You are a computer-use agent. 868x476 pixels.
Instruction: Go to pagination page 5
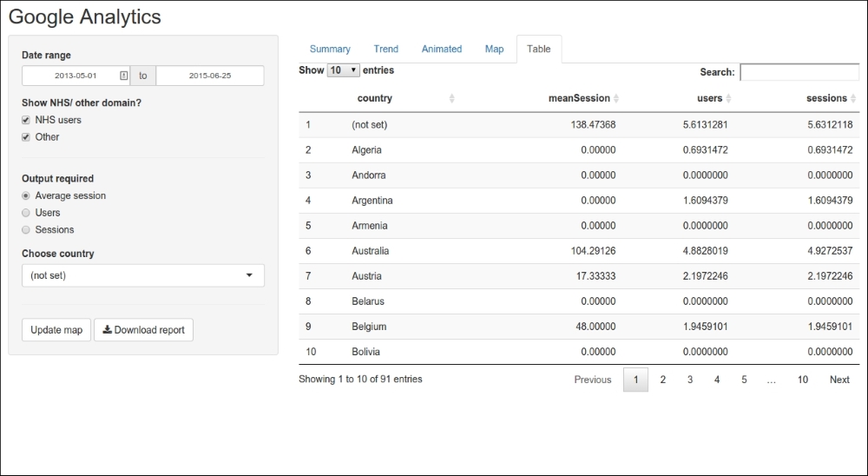coord(744,380)
